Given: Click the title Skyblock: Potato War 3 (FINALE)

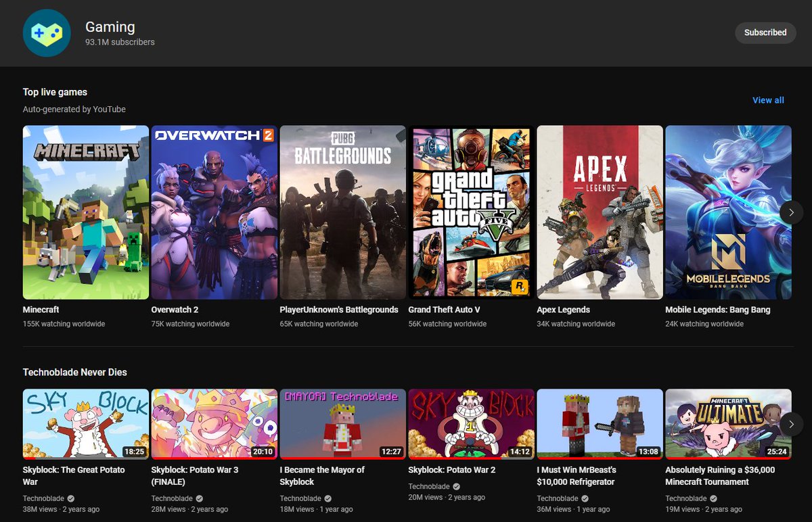Looking at the screenshot, I should (x=195, y=476).
